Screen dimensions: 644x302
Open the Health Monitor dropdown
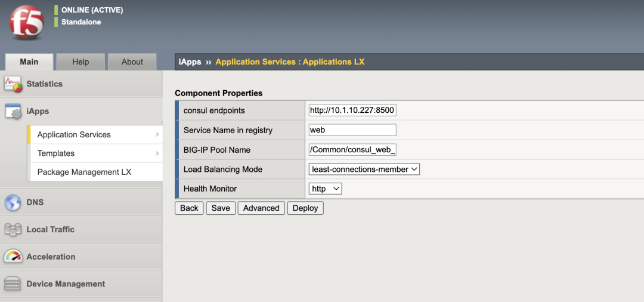coord(326,189)
